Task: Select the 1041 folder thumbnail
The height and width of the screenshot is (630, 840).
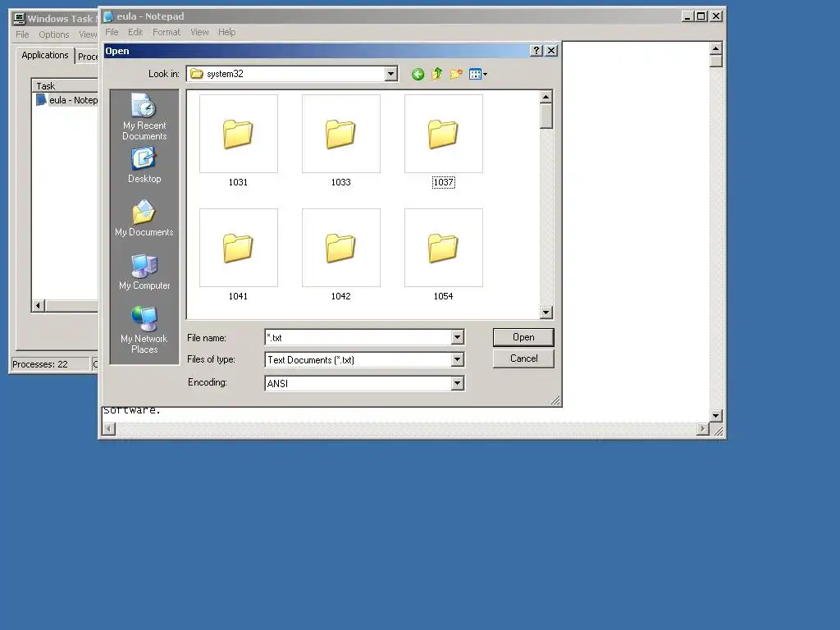Action: pos(239,248)
